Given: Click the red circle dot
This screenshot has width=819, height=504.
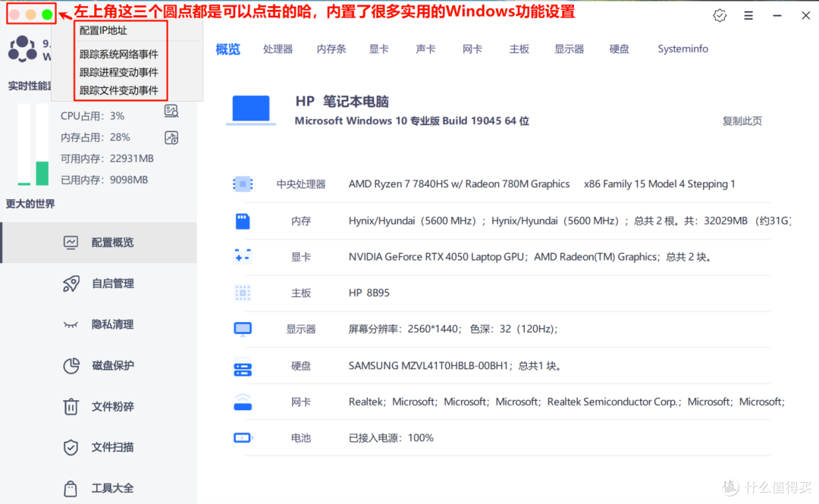Looking at the screenshot, I should [x=14, y=14].
